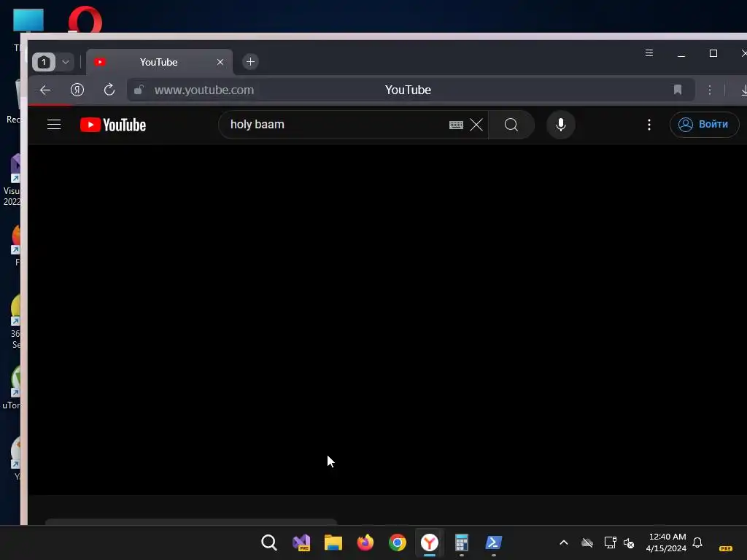Open the network status tray icon
This screenshot has width=747, height=560.
click(611, 542)
